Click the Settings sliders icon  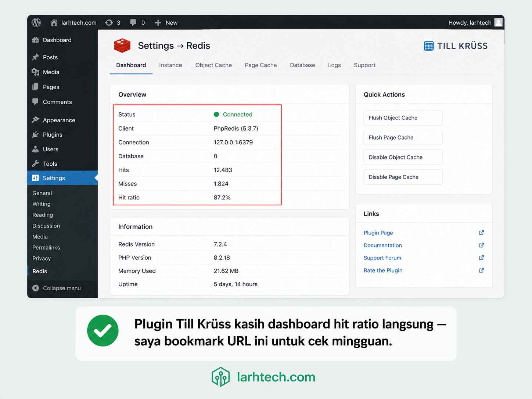pyautogui.click(x=36, y=178)
